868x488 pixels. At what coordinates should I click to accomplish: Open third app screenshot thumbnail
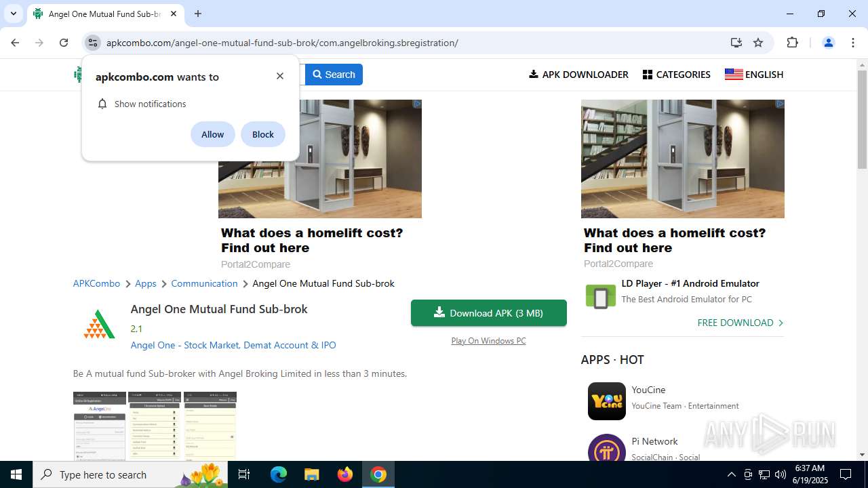click(210, 426)
